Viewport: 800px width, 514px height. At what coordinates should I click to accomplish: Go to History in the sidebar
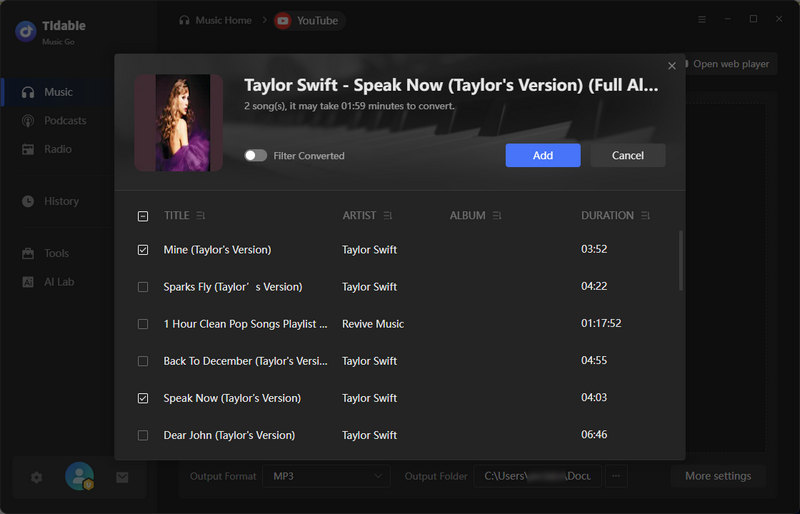click(61, 201)
